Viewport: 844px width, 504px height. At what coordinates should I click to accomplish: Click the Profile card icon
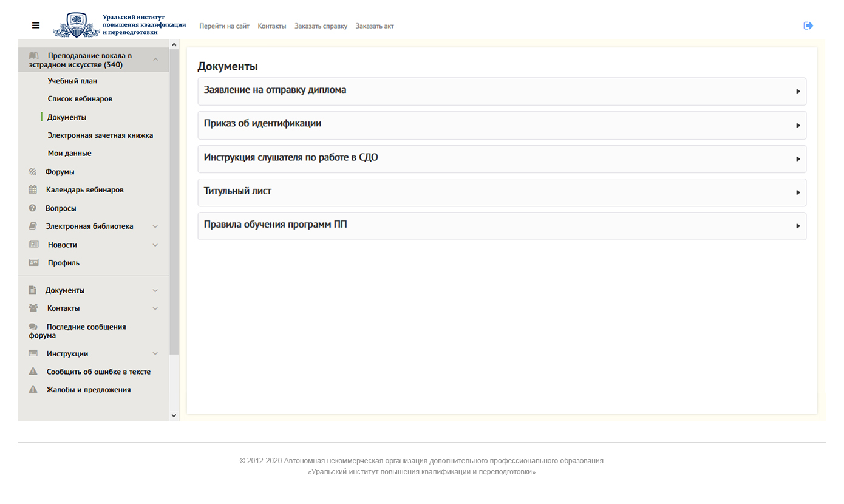click(x=33, y=263)
